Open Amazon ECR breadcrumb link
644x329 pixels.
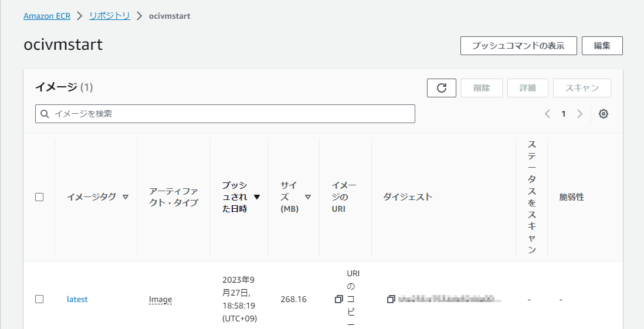pyautogui.click(x=47, y=16)
